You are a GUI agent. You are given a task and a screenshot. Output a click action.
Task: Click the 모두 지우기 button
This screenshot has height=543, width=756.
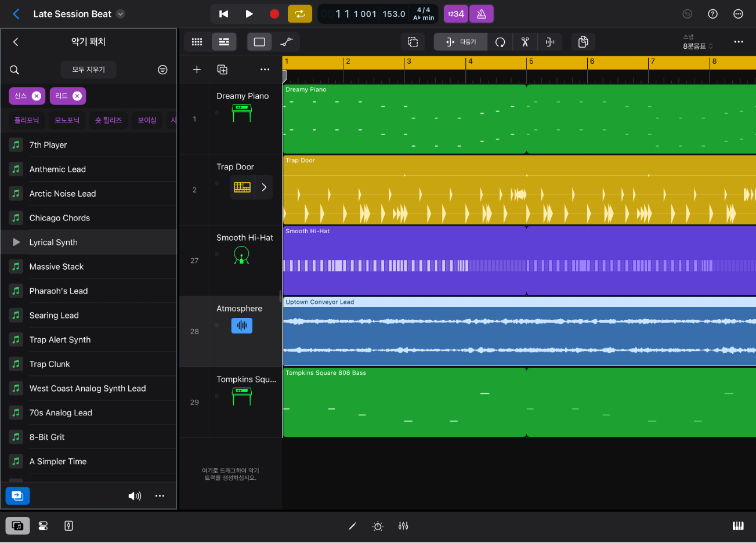88,70
